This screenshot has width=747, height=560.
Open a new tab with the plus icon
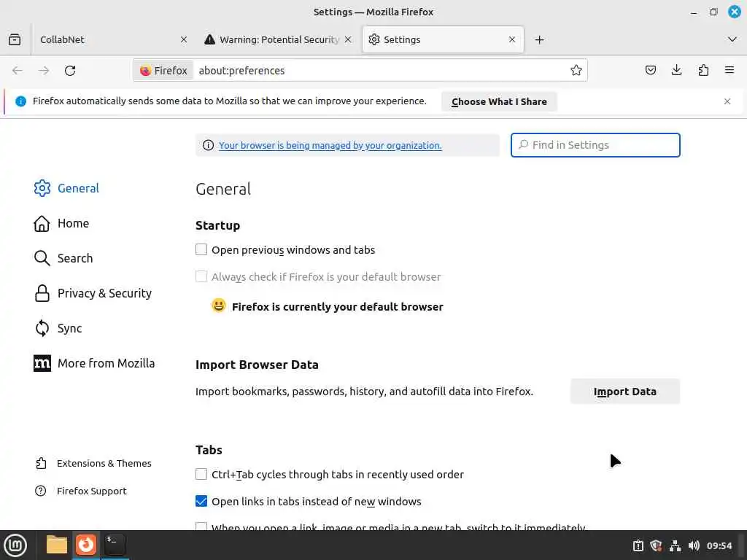539,39
